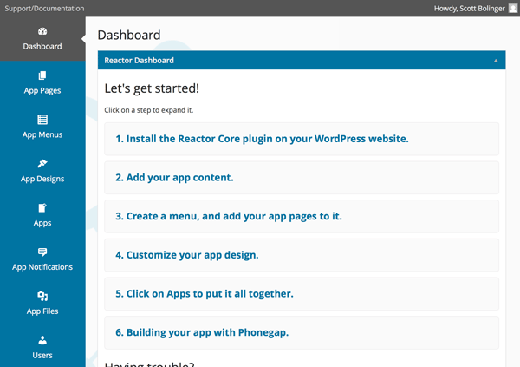
Task: Open the App Pages menu label
Action: [42, 91]
